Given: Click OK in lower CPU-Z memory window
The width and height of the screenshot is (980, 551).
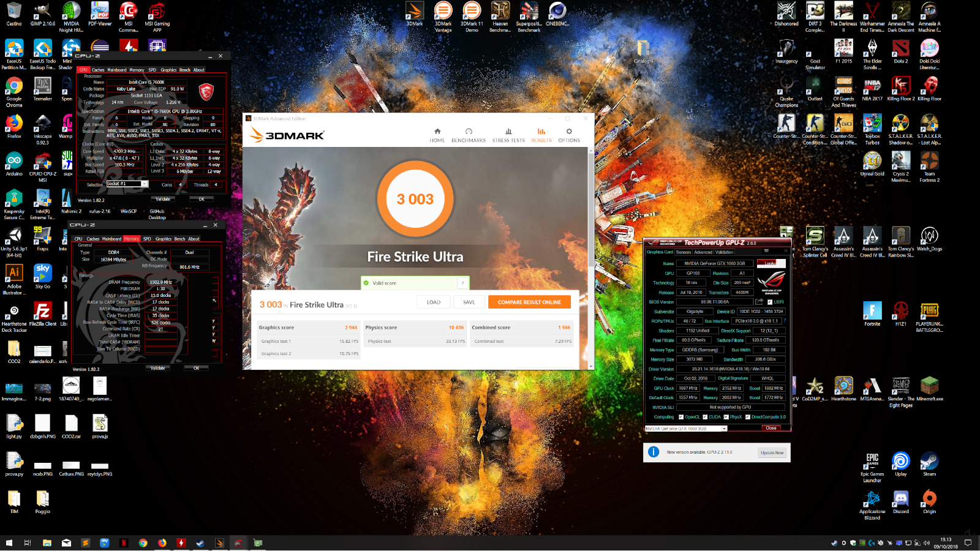Looking at the screenshot, I should pos(197,368).
